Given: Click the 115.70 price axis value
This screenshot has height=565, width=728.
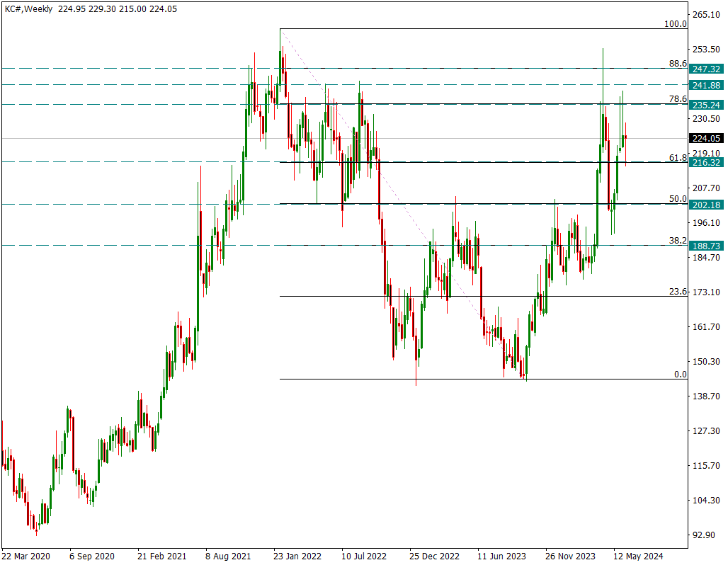Looking at the screenshot, I should [706, 466].
